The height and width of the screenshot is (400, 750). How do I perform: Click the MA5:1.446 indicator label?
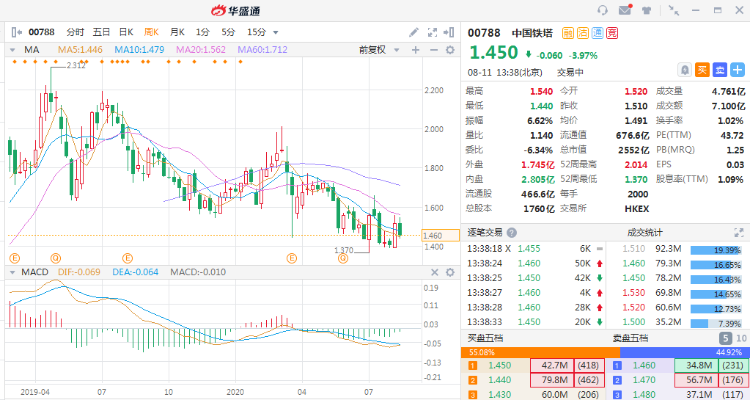pyautogui.click(x=80, y=50)
